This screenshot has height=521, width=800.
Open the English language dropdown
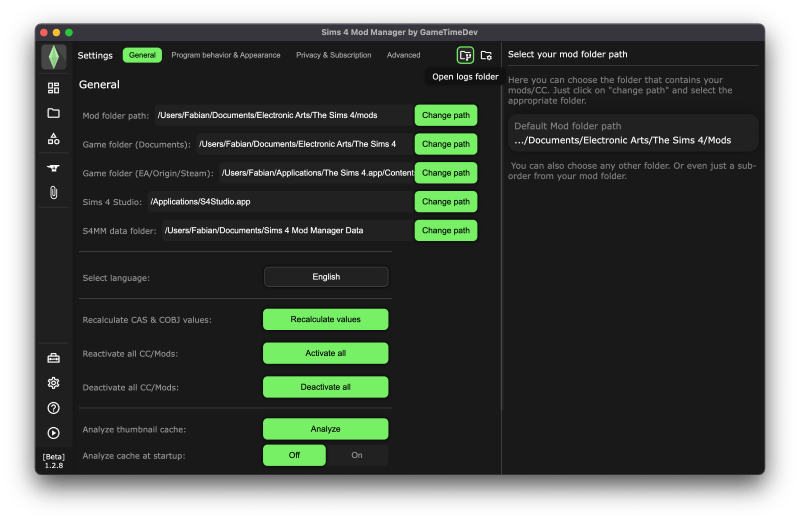coord(326,277)
